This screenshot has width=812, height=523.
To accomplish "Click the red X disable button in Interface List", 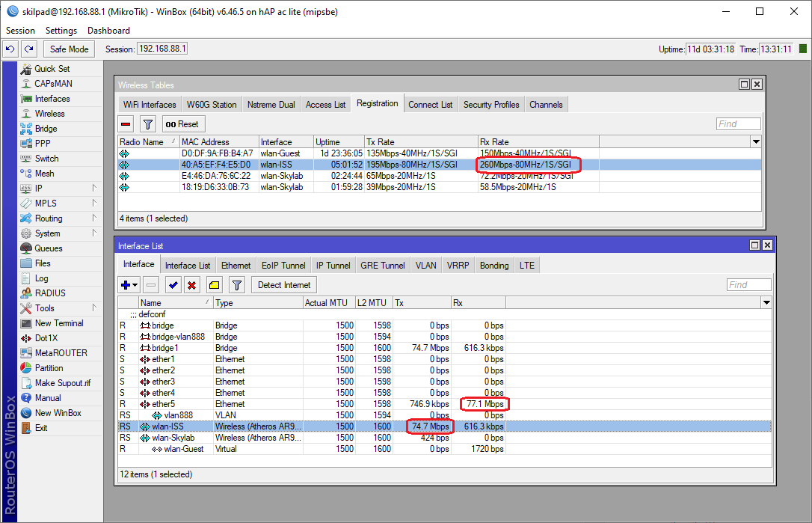I will 192,285.
